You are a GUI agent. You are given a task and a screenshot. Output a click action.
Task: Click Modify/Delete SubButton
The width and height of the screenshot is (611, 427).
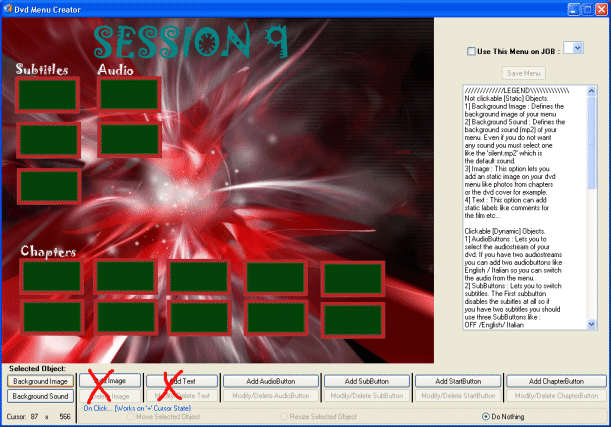[x=367, y=396]
